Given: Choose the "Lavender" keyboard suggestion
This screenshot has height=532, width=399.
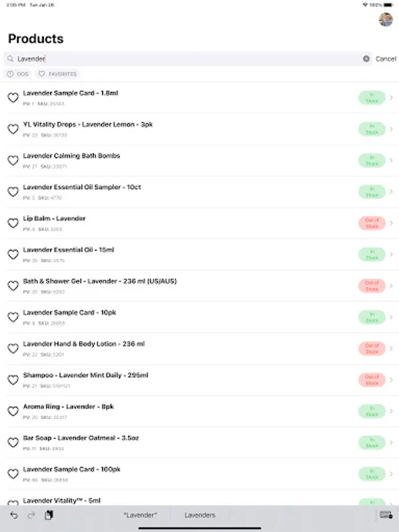Looking at the screenshot, I should [140, 515].
